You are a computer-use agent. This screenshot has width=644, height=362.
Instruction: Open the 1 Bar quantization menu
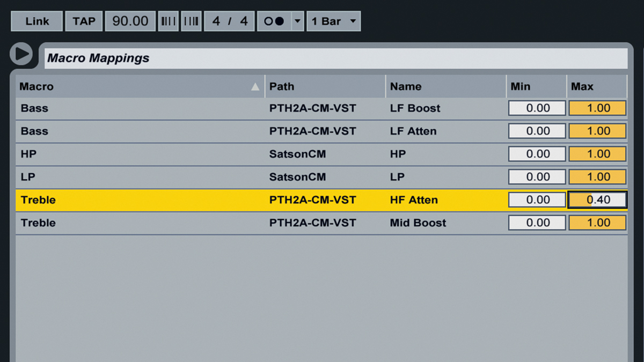(x=333, y=21)
